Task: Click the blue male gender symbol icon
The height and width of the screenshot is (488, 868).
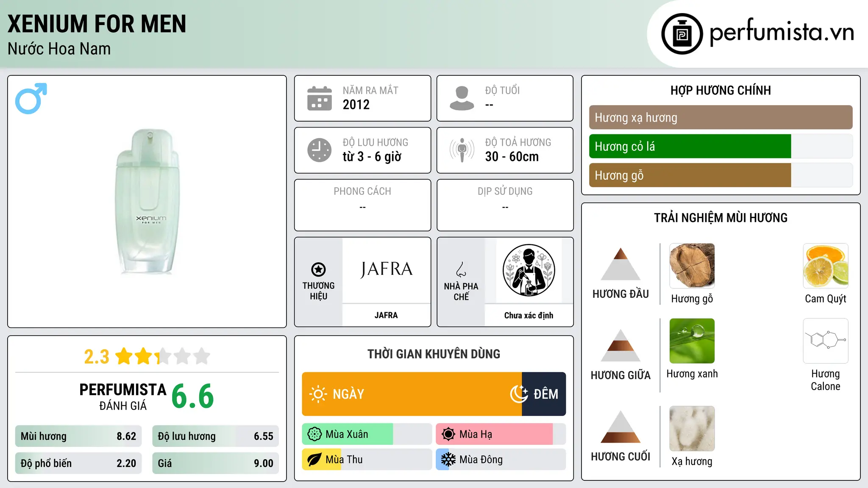Action: (31, 98)
